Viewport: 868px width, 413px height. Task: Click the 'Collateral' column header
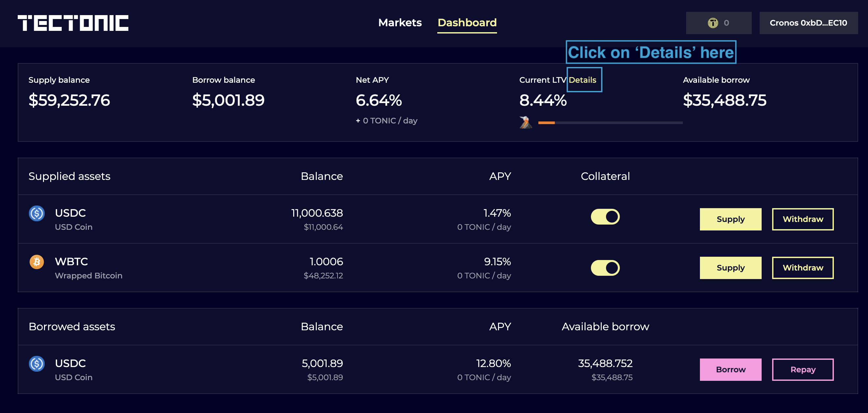(605, 176)
